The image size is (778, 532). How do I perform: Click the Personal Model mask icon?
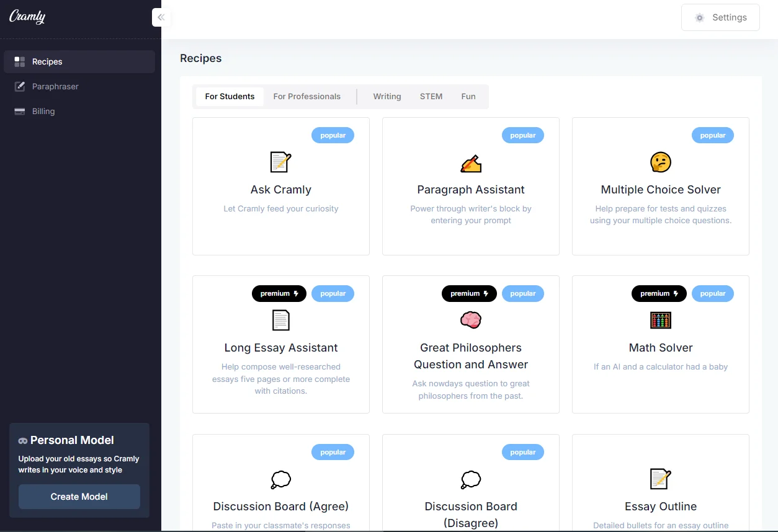23,441
